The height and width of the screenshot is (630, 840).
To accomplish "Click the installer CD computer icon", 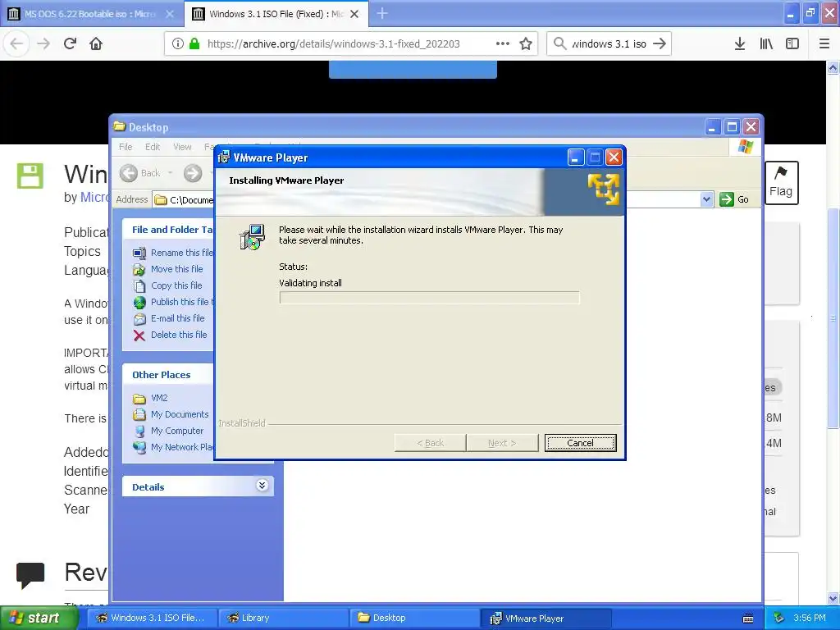I will 252,237.
